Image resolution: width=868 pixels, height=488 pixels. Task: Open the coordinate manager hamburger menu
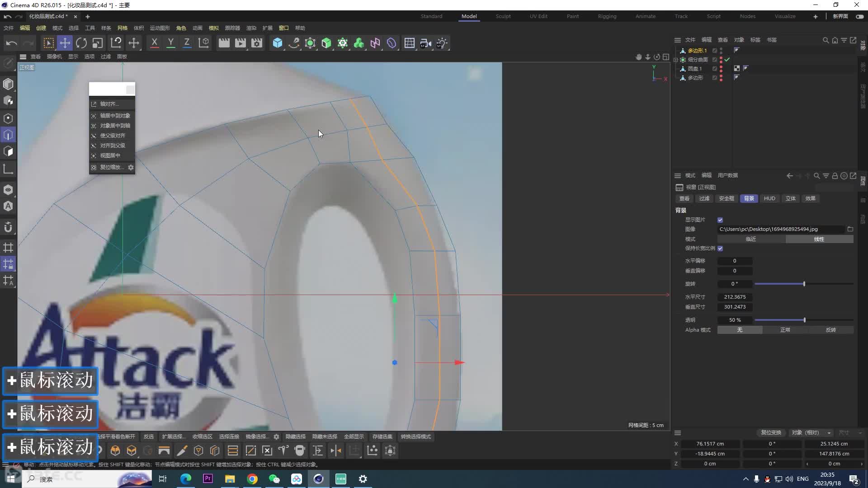tap(677, 433)
